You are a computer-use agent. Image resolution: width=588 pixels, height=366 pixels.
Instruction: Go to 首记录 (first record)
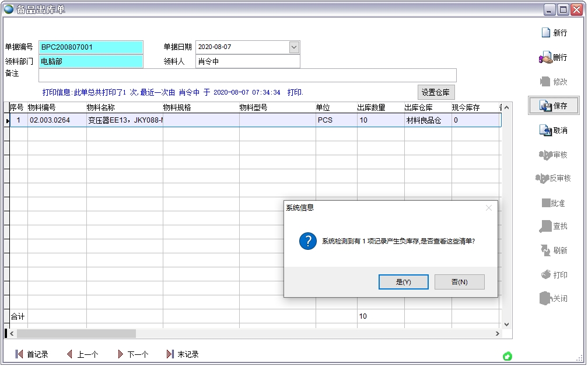[32, 354]
